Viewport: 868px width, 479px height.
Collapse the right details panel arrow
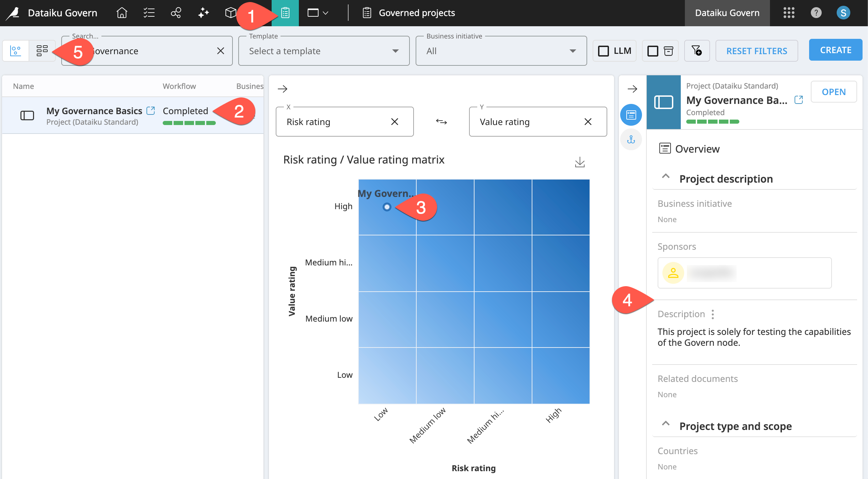pos(632,89)
